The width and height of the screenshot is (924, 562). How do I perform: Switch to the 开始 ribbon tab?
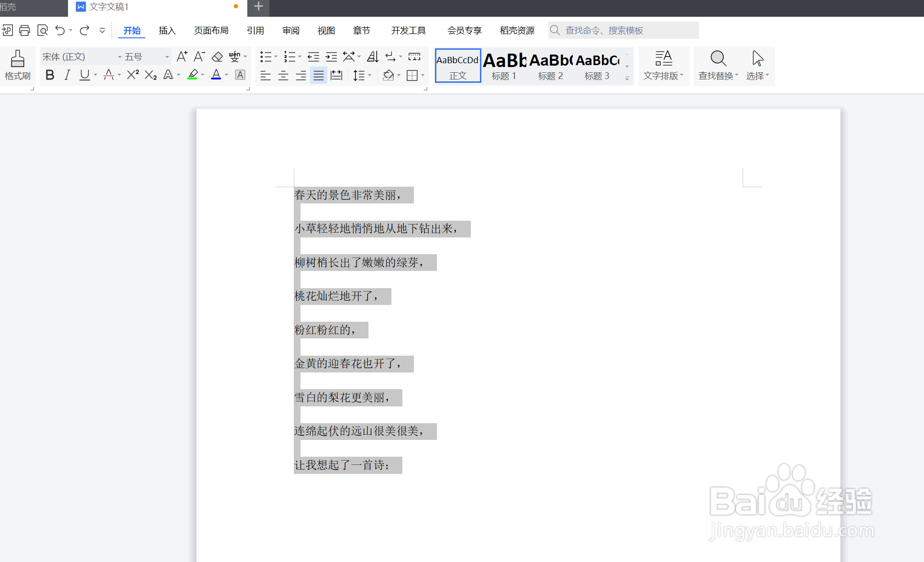click(x=132, y=31)
